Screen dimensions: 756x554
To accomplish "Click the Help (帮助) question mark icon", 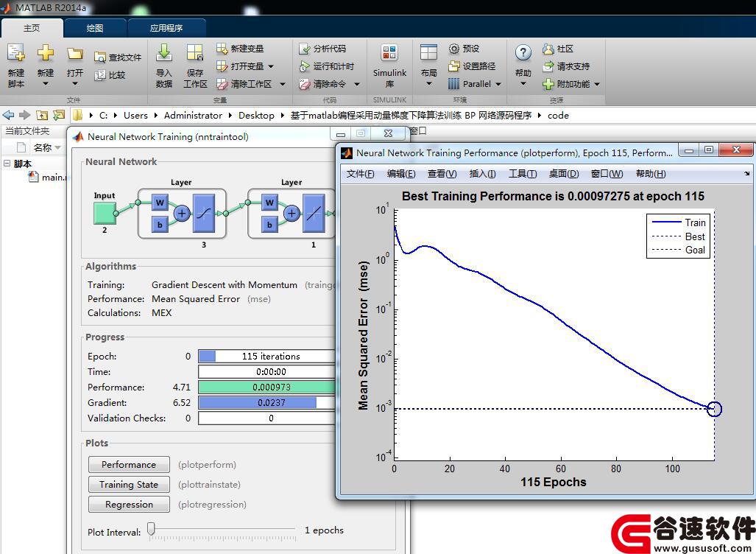I will 523,52.
